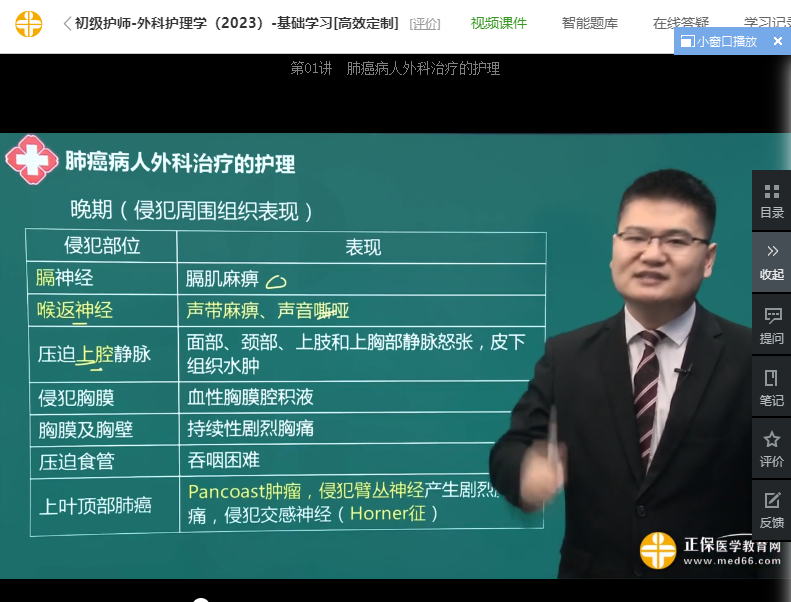Click the 正保医学教育网 watermark logo

711,551
